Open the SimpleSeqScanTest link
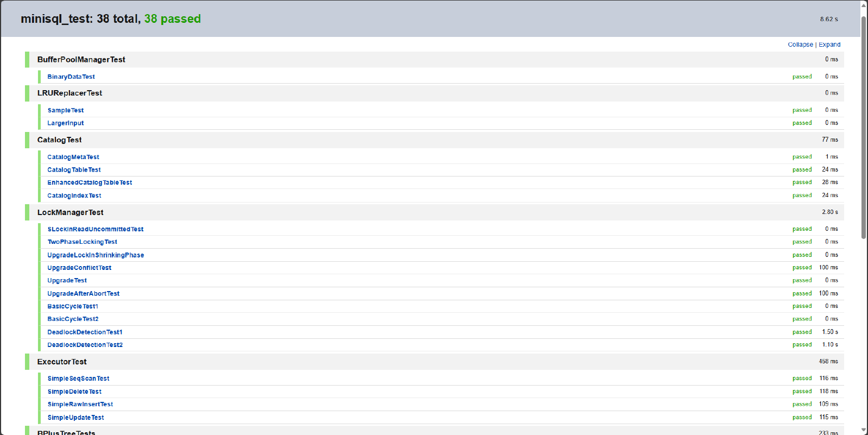Viewport: 868px width, 435px height. pos(79,379)
